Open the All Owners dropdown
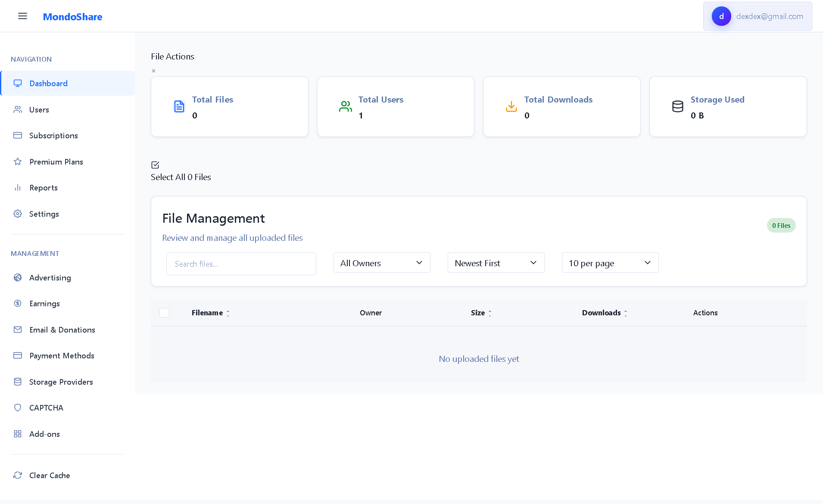The width and height of the screenshot is (823, 504). click(382, 263)
